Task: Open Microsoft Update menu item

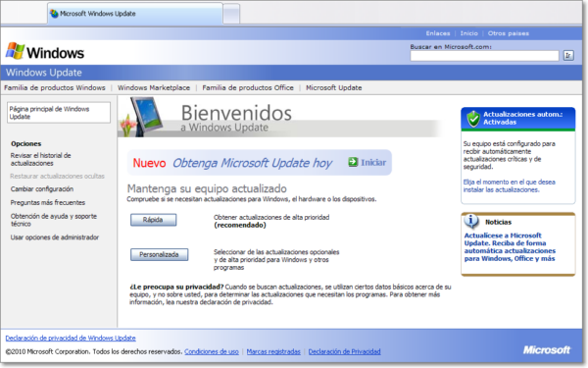Action: [334, 88]
